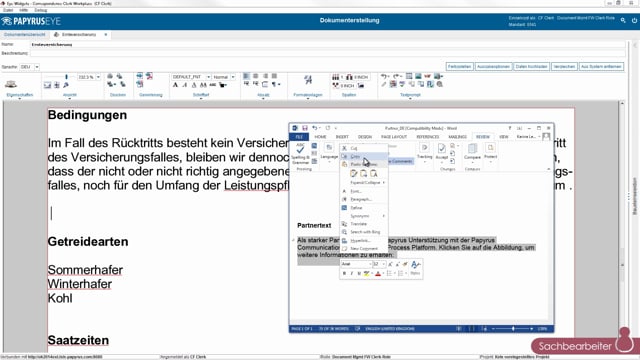Click the Eigenschaften properties icon in Papyrus ribbon
This screenshot has width=640, height=360.
[11, 84]
